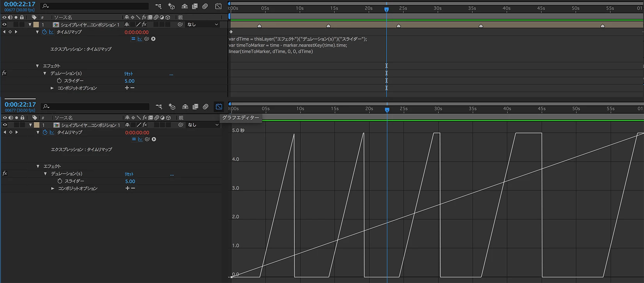Hide layer 1 with eye in lower panel
This screenshot has height=283, width=644.
(x=5, y=125)
